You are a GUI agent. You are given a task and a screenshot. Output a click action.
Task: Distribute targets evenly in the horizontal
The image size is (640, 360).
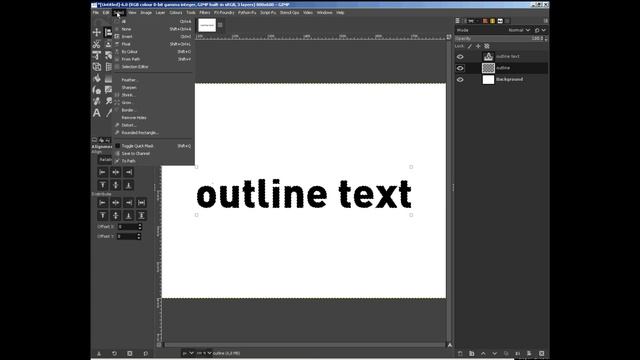tap(142, 202)
